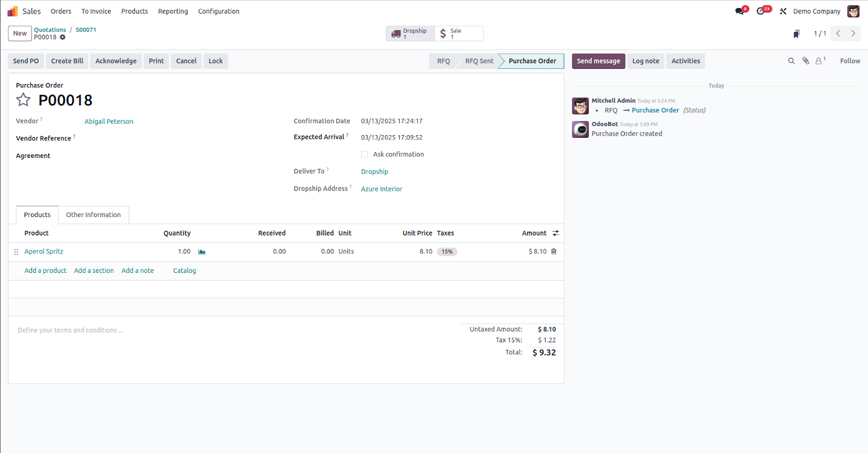
Task: Open the Quotations breadcrumb
Action: [x=50, y=30]
